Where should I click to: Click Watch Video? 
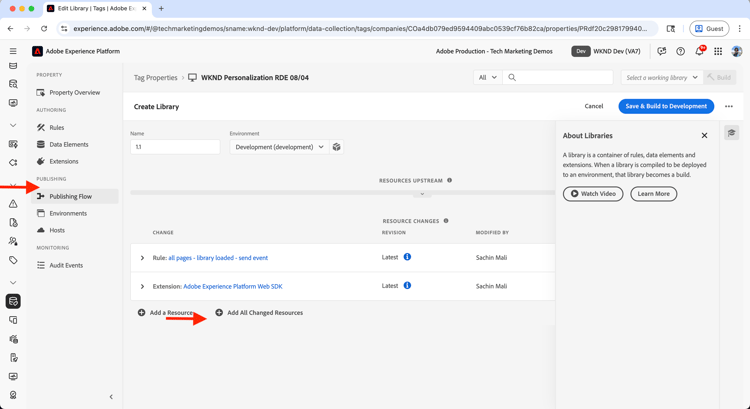(x=593, y=194)
